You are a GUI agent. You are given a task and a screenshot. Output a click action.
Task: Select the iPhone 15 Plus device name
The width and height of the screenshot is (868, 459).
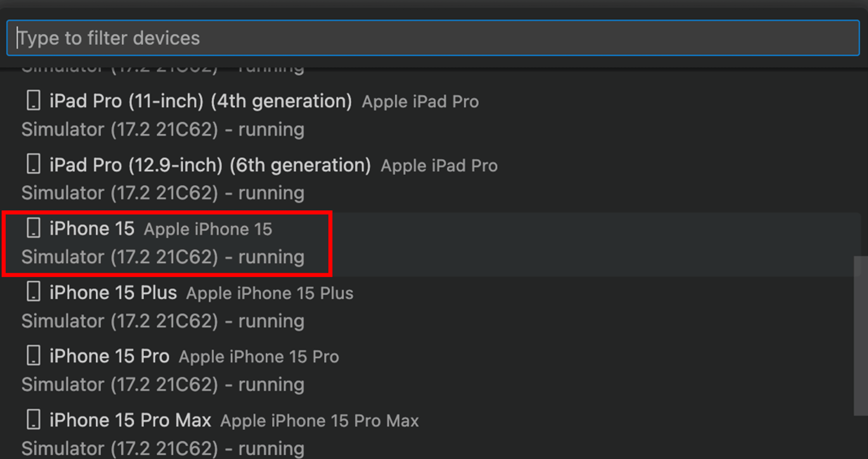113,292
